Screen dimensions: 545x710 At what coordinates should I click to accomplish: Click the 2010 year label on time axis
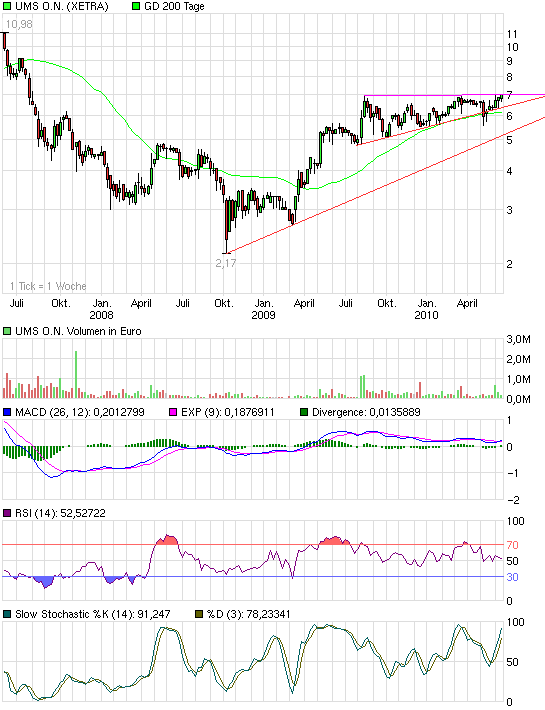tap(426, 315)
